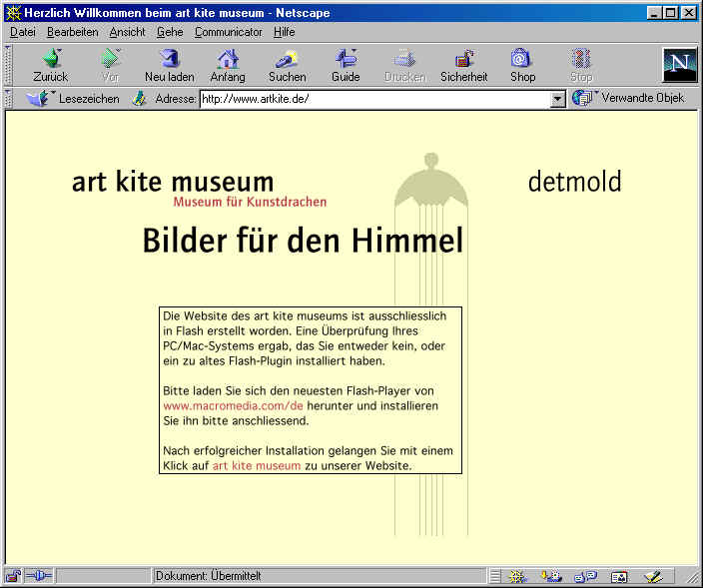
Task: Click the Dokument: Übermittelt status text
Action: pyautogui.click(x=208, y=576)
